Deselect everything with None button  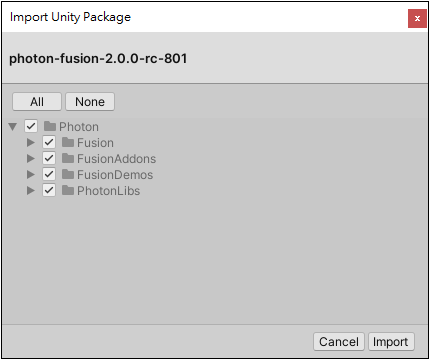click(x=90, y=102)
